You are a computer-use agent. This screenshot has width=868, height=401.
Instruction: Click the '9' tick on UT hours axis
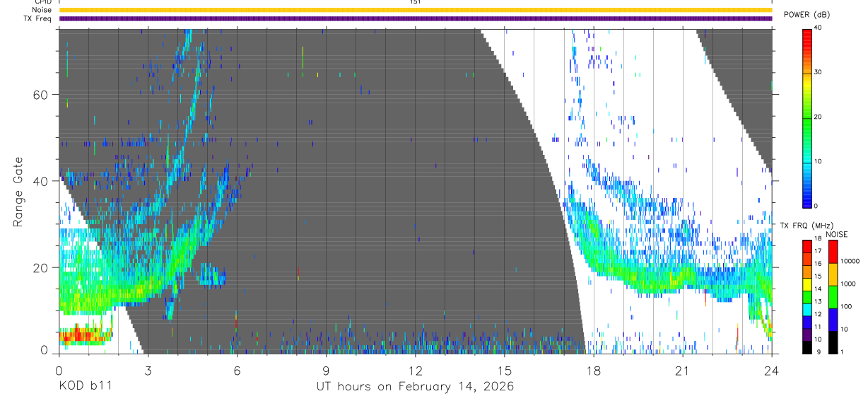coord(326,370)
